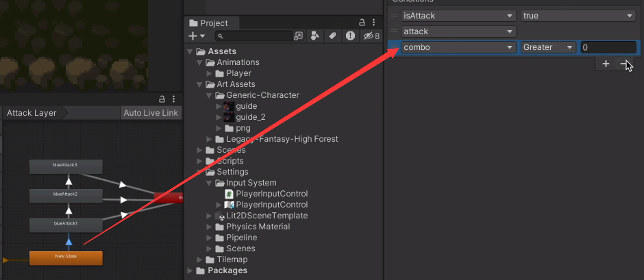Image resolution: width=644 pixels, height=280 pixels.
Task: Select the blueAttack1 state node
Action: 66,225
